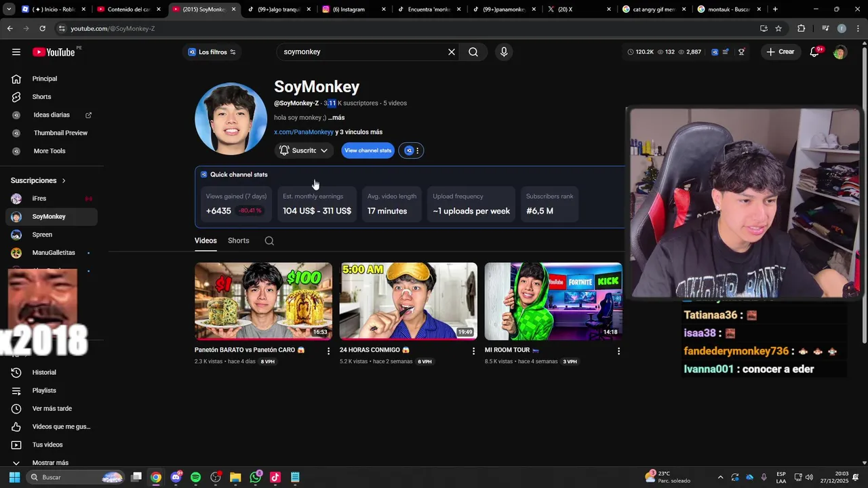Open iFres subscription channel
The image size is (868, 488).
click(50, 199)
